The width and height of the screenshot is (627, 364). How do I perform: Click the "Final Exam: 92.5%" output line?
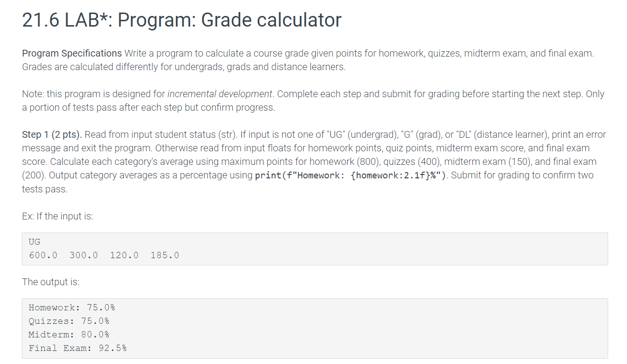tap(78, 348)
